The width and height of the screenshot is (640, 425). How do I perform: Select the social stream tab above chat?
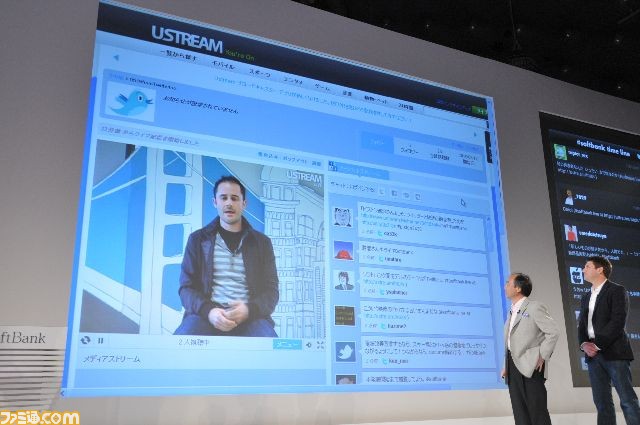tap(358, 172)
